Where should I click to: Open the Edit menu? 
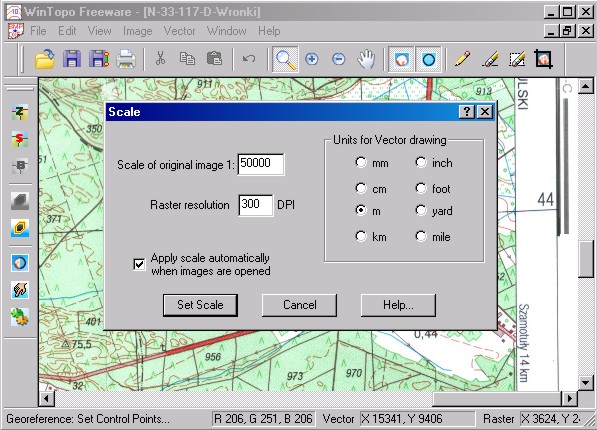coord(67,31)
